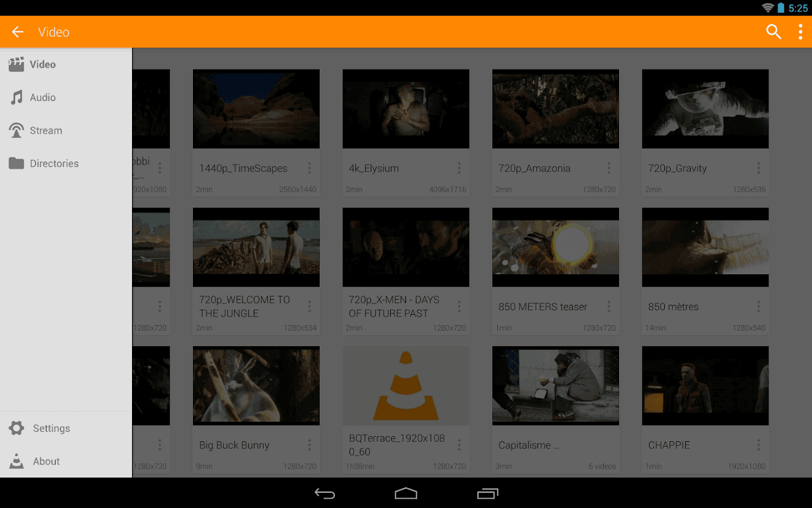The image size is (812, 508).
Task: Tap the Android home navigation button
Action: coord(406,494)
